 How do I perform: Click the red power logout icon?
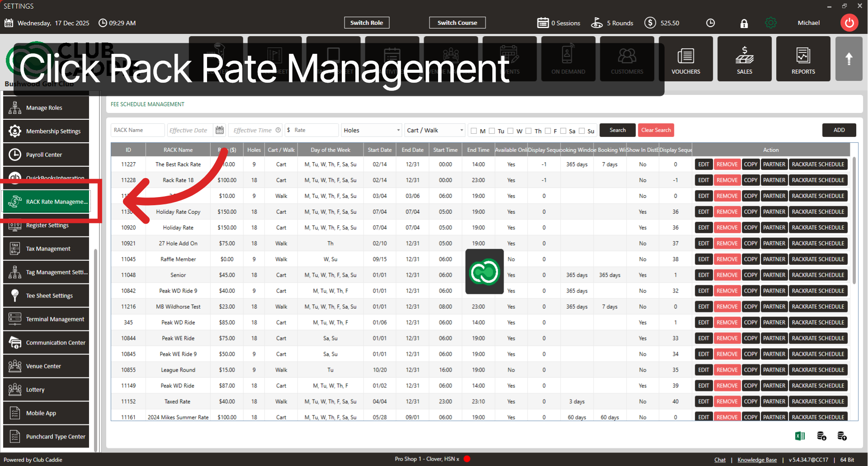[849, 23]
